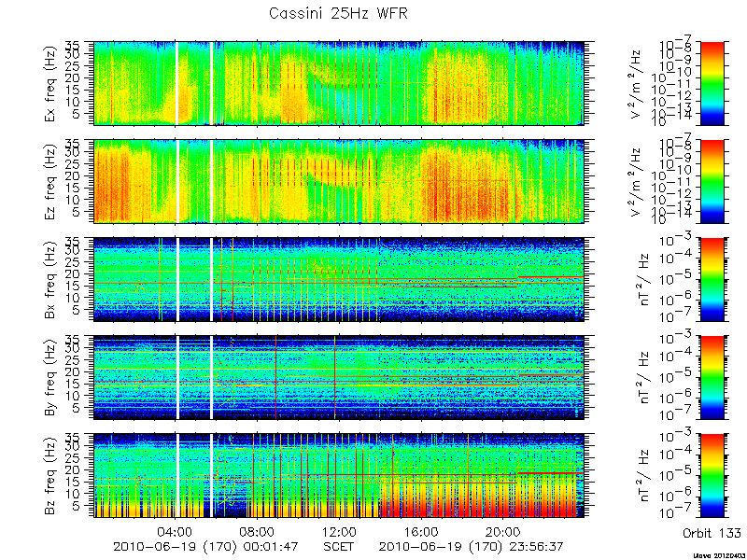Image resolution: width=747 pixels, height=560 pixels.
Task: Select the Ex frequency spectrogram panel
Action: (x=339, y=83)
